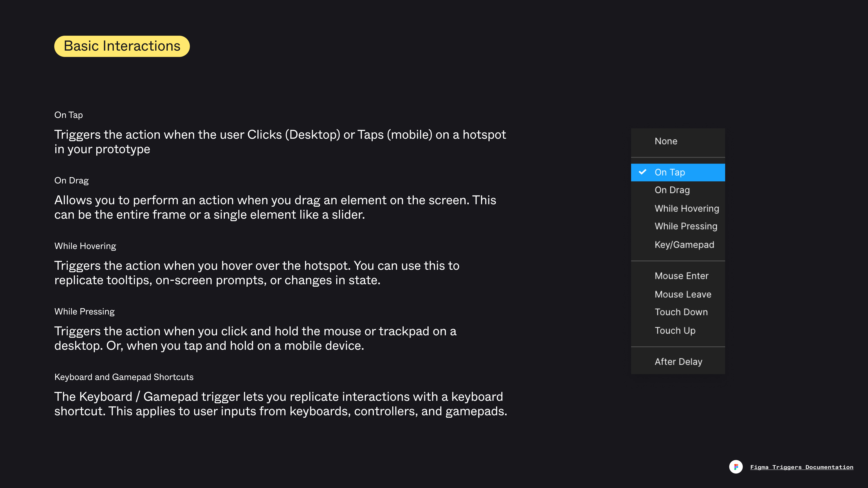Select Mouse Leave trigger

click(683, 294)
